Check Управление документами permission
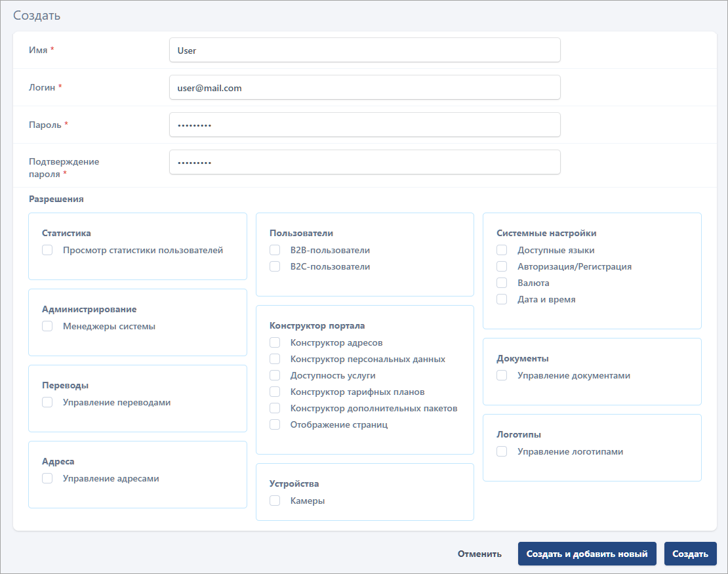728x574 pixels. click(502, 375)
